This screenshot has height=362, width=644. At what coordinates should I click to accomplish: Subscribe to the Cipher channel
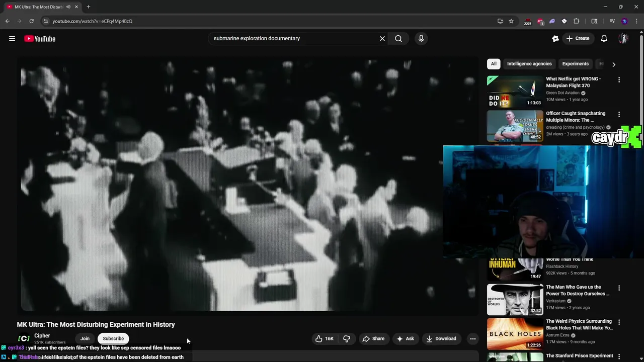tap(113, 339)
